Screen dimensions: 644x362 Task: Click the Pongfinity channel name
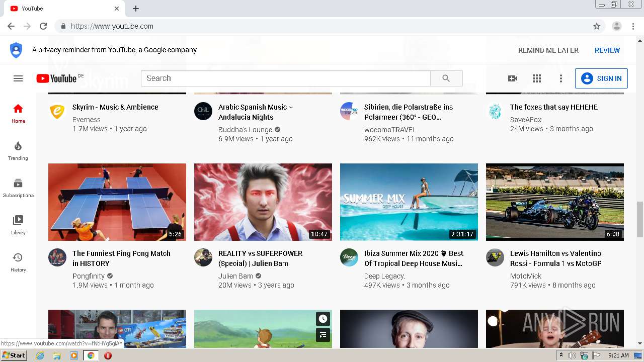click(x=89, y=276)
